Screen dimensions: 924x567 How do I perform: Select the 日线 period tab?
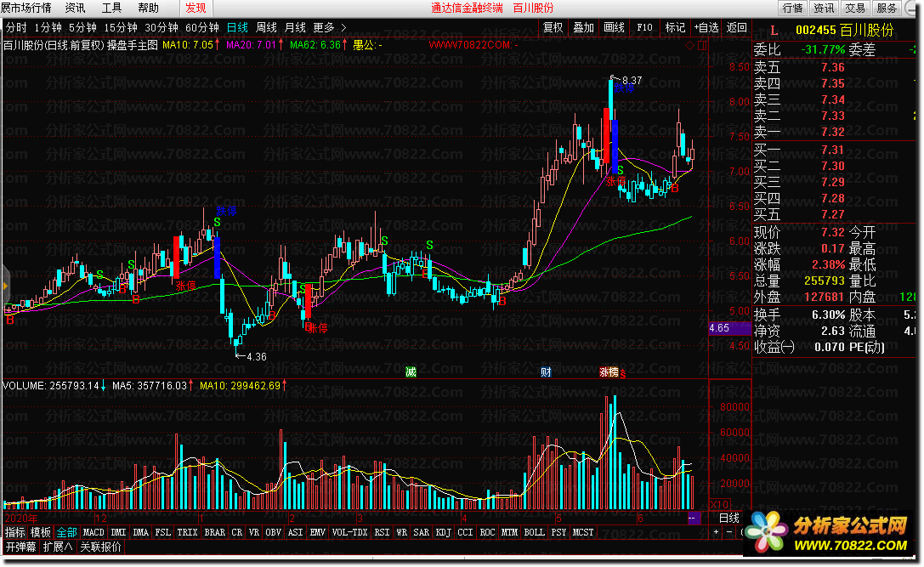(x=237, y=28)
